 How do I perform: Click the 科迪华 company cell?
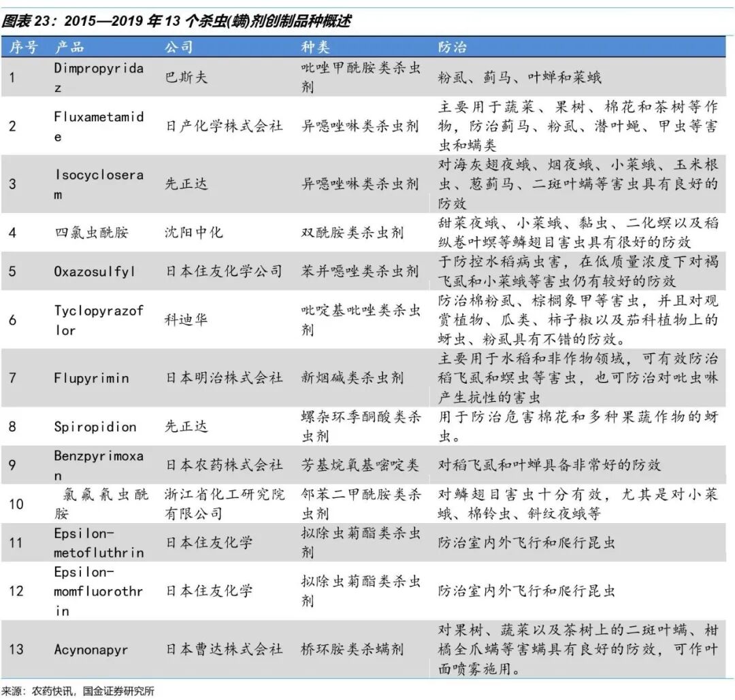(186, 320)
